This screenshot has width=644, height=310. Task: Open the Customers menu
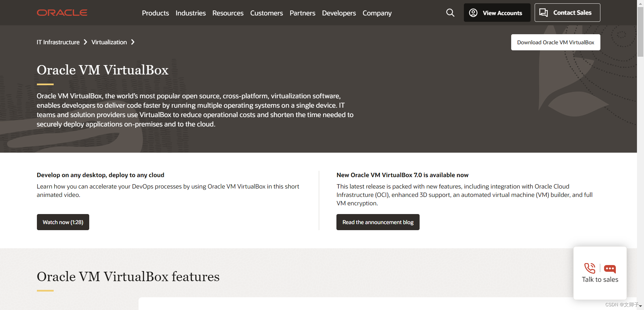pos(266,13)
